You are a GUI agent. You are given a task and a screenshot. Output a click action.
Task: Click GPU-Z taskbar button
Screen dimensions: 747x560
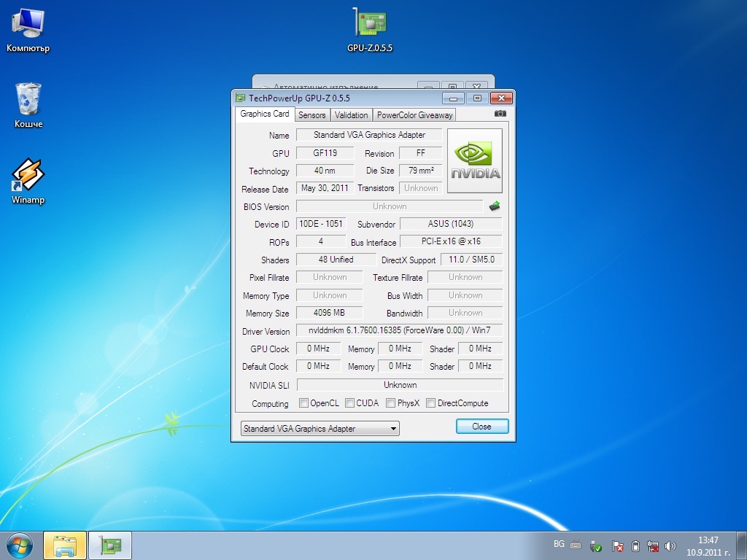click(110, 545)
